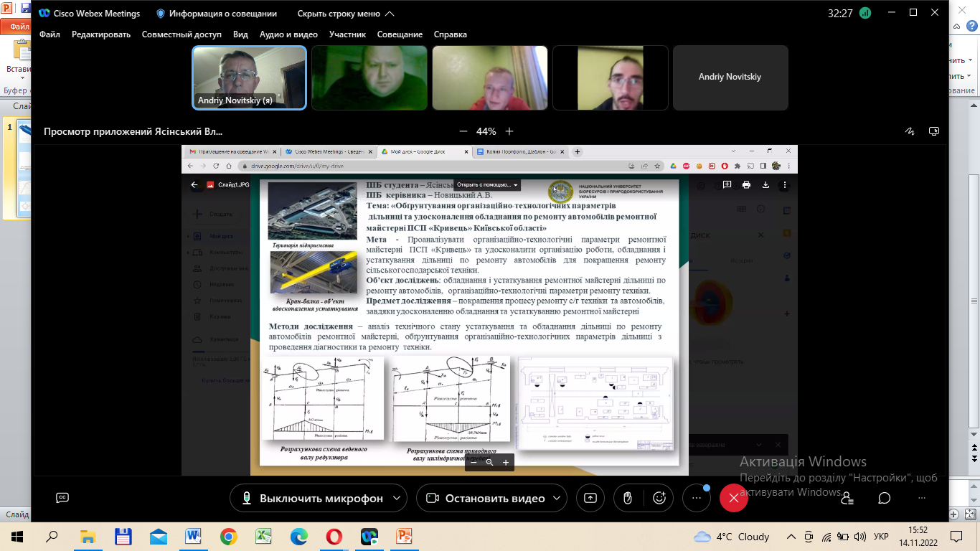This screenshot has height=551, width=980.
Task: Open the more options ellipsis button
Action: click(697, 498)
